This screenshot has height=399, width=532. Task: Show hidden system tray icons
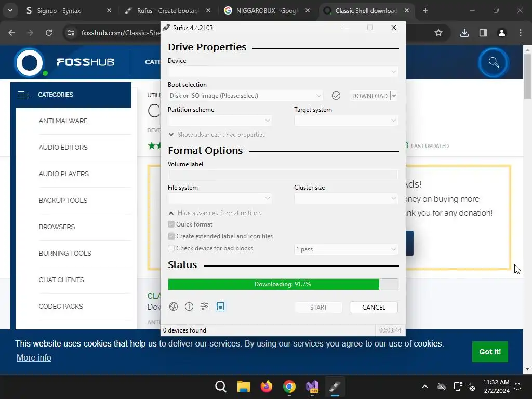click(x=425, y=387)
